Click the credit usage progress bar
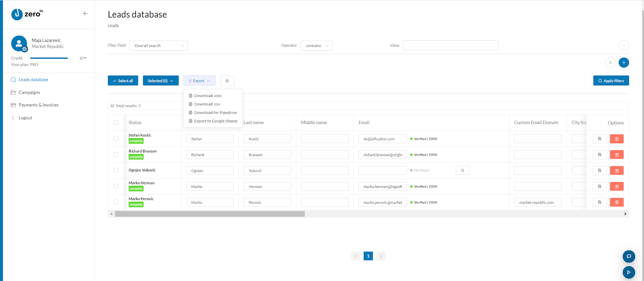This screenshot has height=281, width=644. 49,58
